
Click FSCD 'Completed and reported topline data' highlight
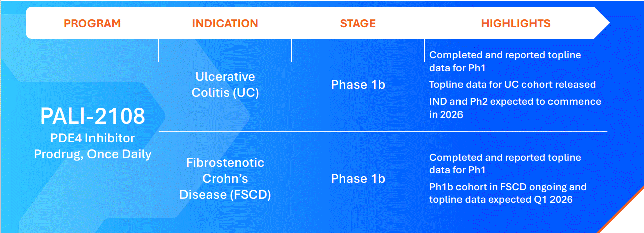pos(505,164)
